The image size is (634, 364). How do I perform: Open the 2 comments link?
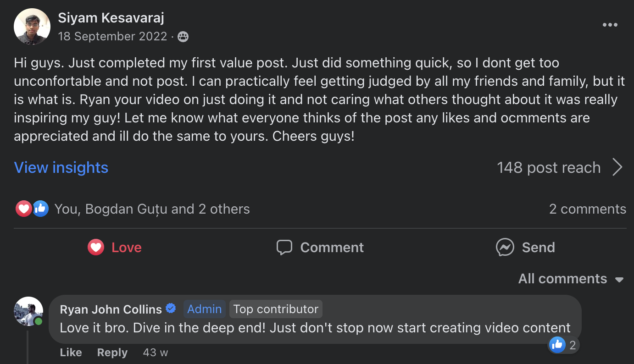pyautogui.click(x=587, y=209)
